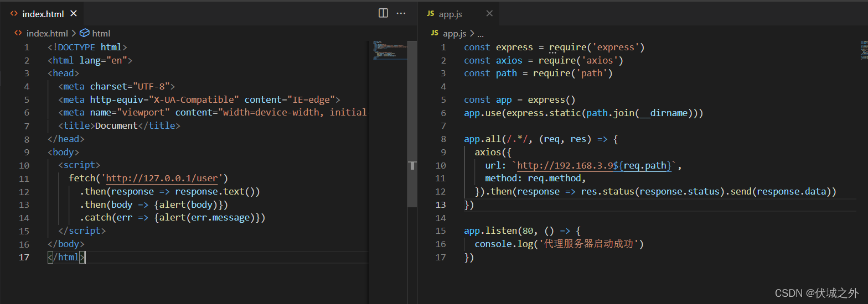Click the opening <script> tag
The height and width of the screenshot is (304, 868).
[79, 165]
